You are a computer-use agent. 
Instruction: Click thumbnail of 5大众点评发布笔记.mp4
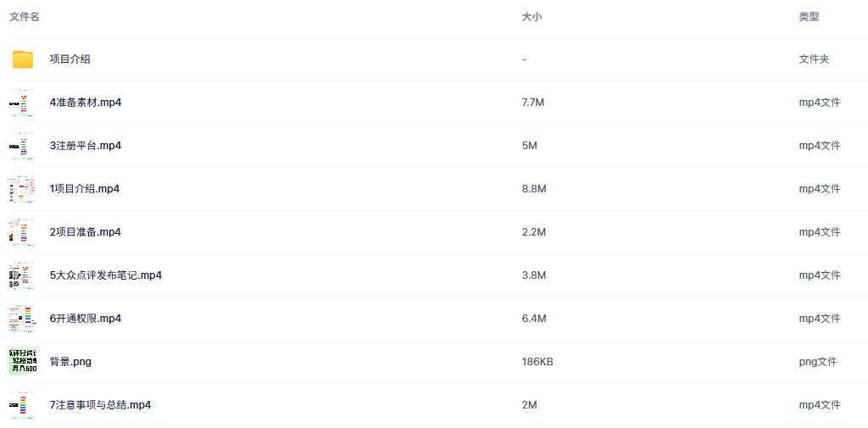coord(23,275)
